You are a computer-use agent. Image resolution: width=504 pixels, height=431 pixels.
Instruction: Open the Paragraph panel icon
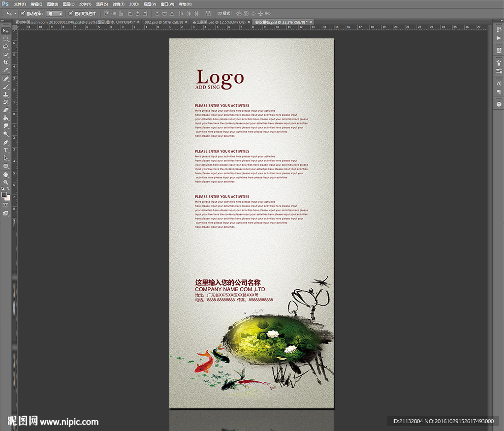point(499,92)
